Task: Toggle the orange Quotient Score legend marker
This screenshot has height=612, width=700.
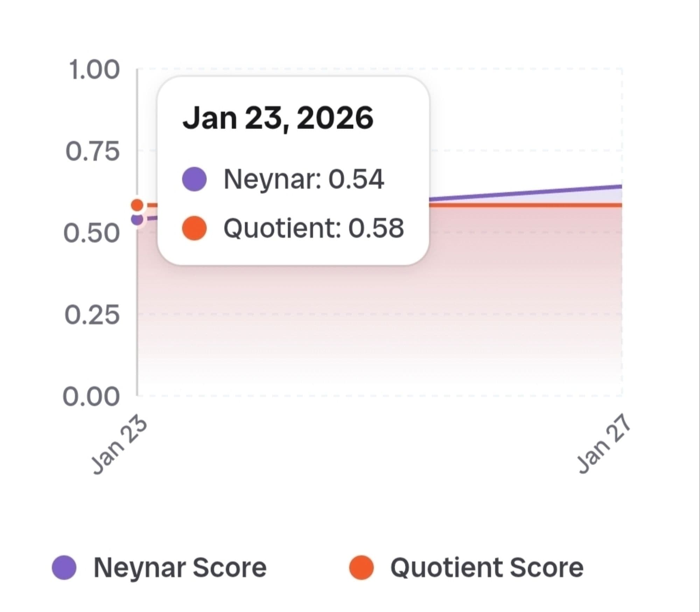Action: tap(361, 568)
